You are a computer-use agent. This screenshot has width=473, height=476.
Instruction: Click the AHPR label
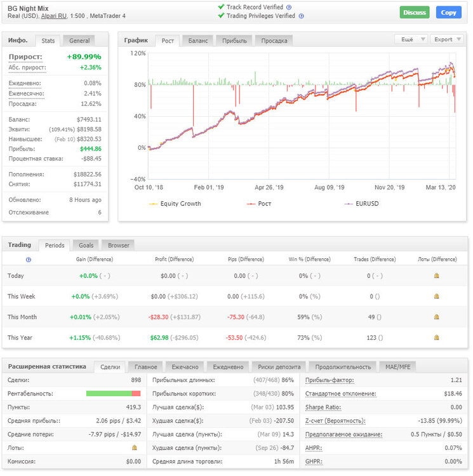coord(313,448)
